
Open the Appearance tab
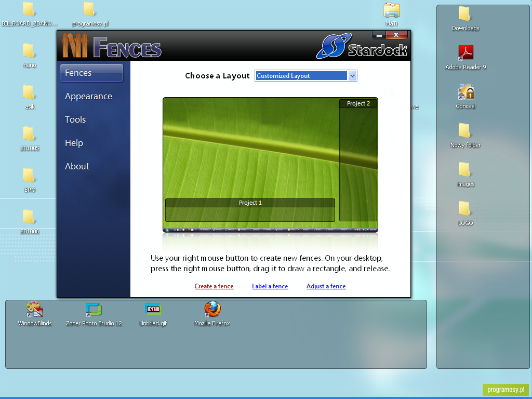pos(88,96)
